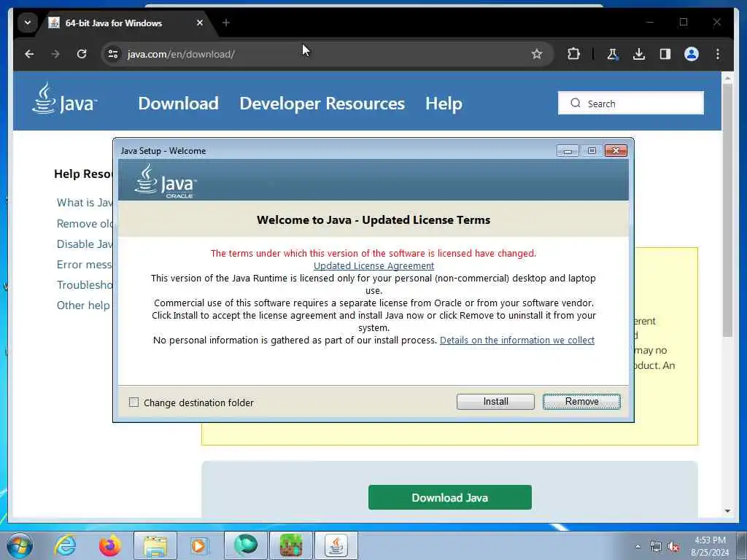Viewport: 747px width, 560px height.
Task: Open Updated License Agreement link
Action: click(x=373, y=265)
